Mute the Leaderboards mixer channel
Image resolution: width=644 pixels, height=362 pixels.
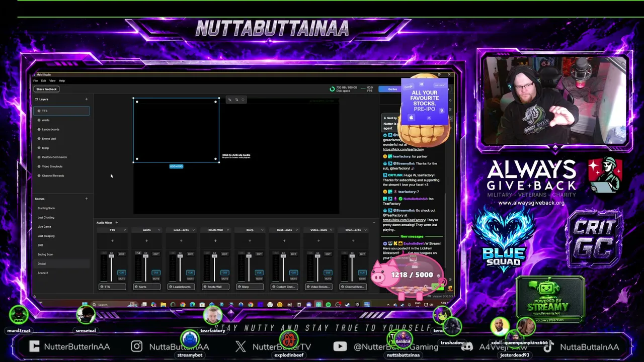click(x=190, y=279)
